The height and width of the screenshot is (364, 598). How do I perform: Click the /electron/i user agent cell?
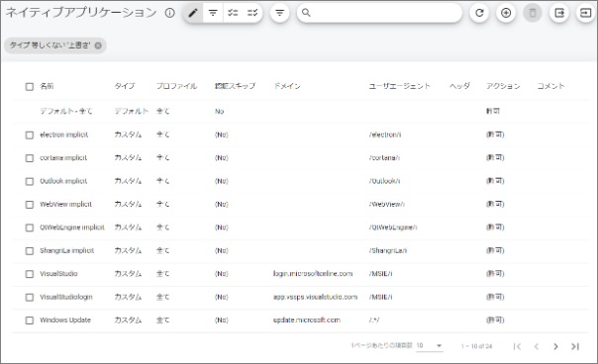(x=385, y=135)
